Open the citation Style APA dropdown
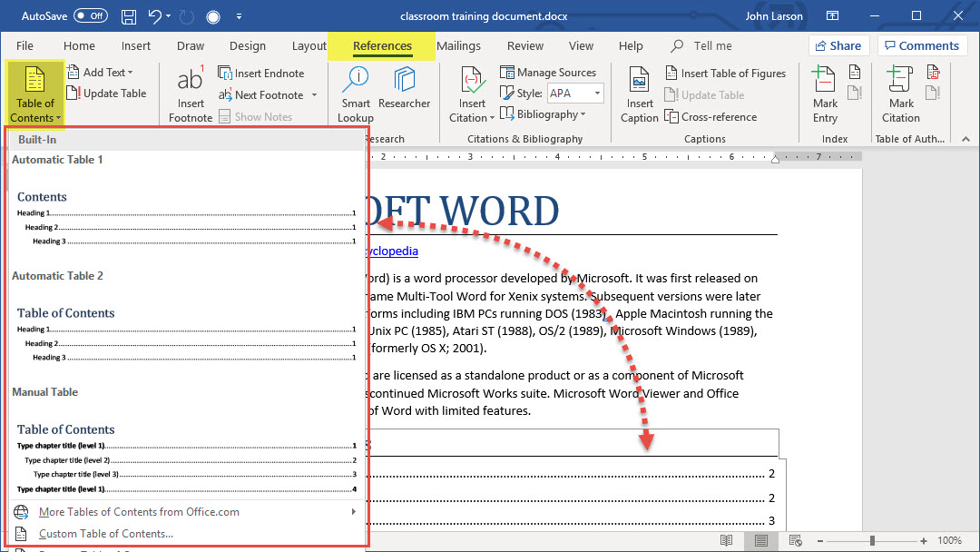This screenshot has width=980, height=552. coord(574,94)
